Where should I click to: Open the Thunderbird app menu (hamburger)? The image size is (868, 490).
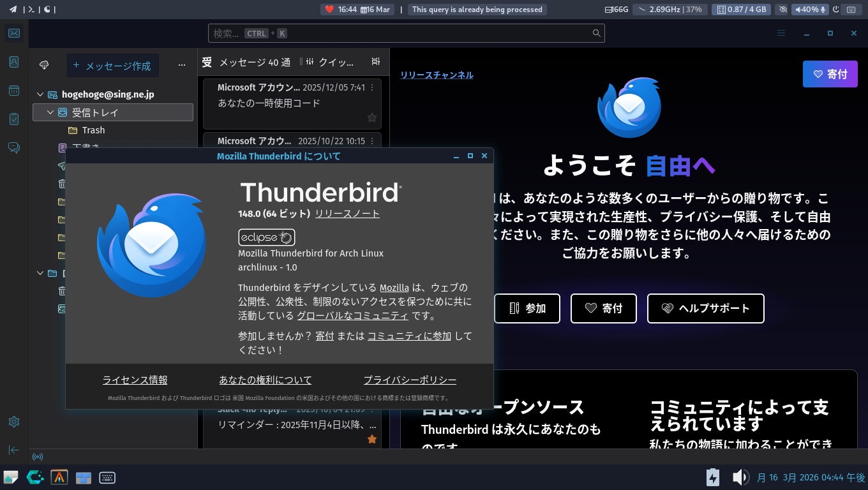tap(781, 33)
